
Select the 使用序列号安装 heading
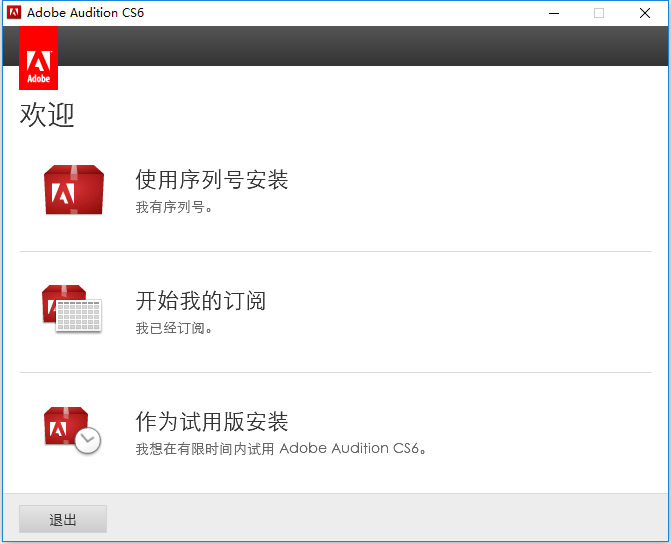pos(212,179)
